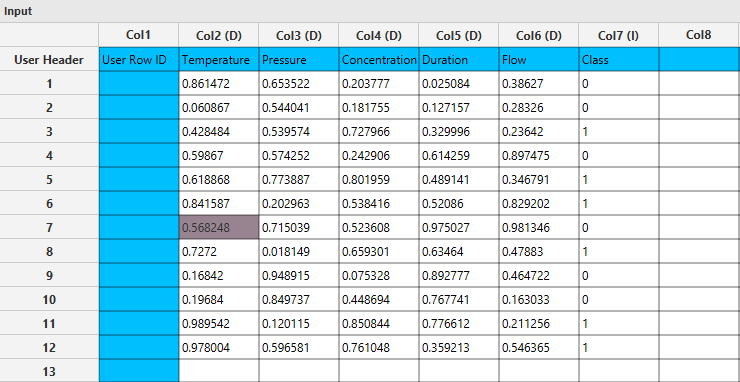The height and width of the screenshot is (382, 740).
Task: Click flow cell 0.38627
Action: point(539,84)
